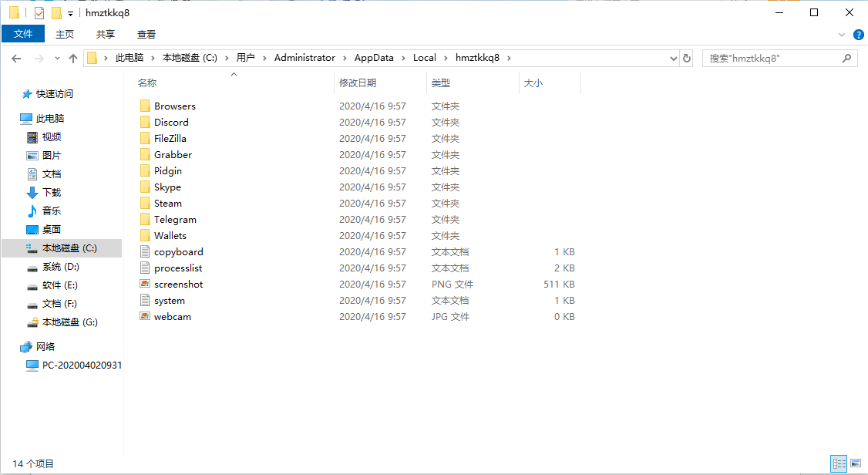Select 快速访问 in the navigation pane
The image size is (868, 475).
[54, 94]
